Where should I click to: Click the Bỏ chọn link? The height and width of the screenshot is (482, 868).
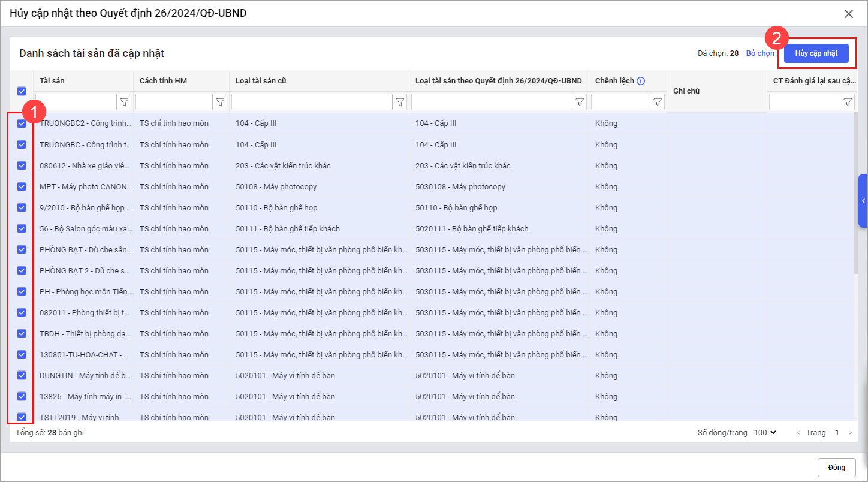click(x=760, y=53)
